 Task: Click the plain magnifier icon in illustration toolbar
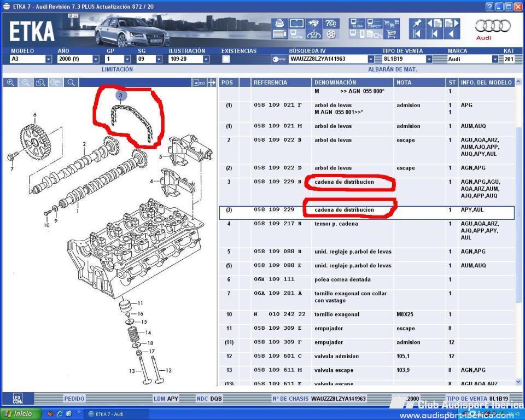[x=71, y=83]
